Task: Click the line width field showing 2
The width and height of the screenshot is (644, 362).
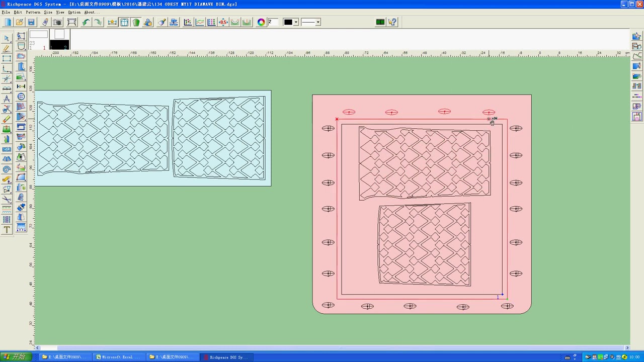Action: tap(274, 22)
